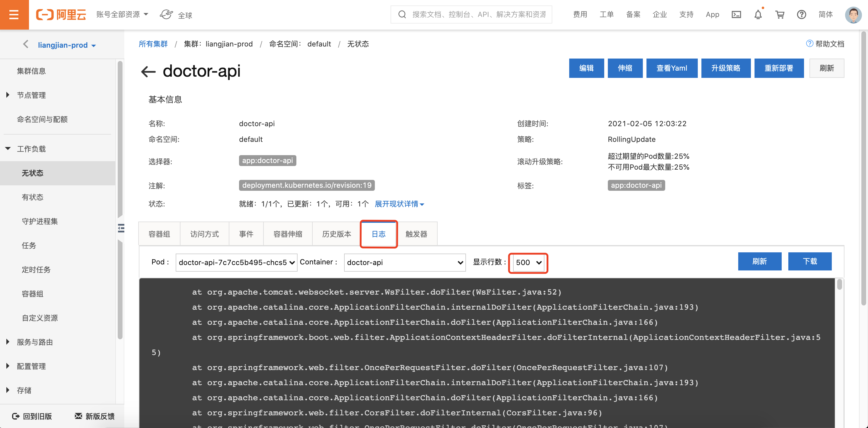Open the hamburger main menu
The width and height of the screenshot is (868, 428).
pyautogui.click(x=14, y=14)
